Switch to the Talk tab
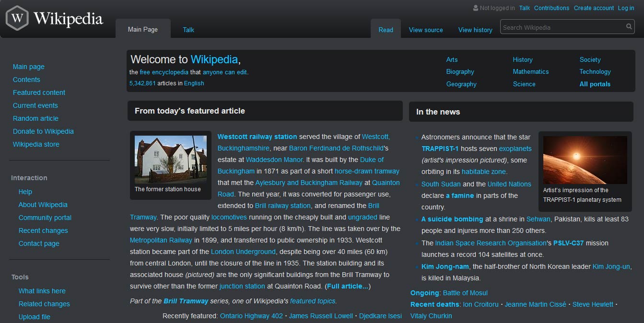This screenshot has width=644, height=323. click(x=188, y=30)
